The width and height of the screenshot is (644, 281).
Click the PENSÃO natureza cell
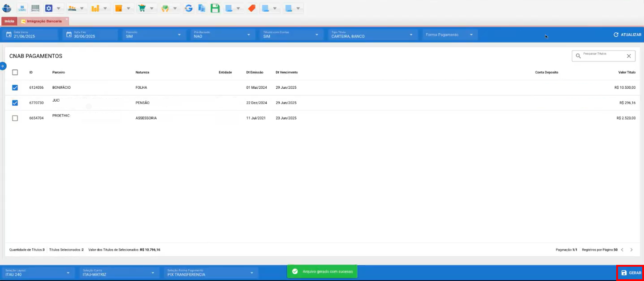click(x=143, y=103)
